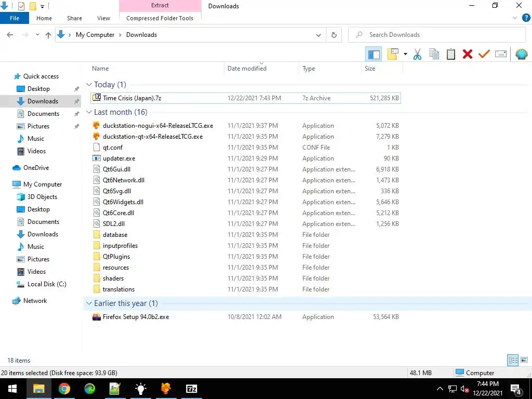Open the Compressed Folder Tools tab
This screenshot has width=532, height=399.
click(160, 18)
